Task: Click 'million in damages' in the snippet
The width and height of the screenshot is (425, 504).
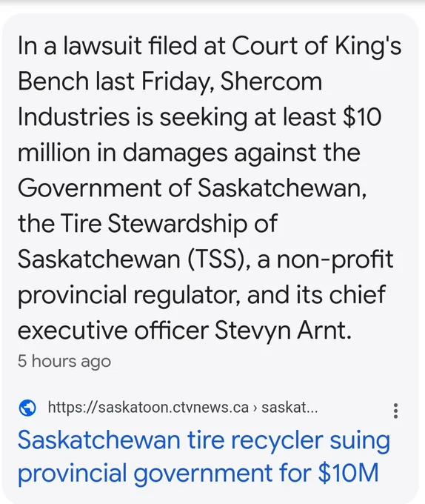Action: pyautogui.click(x=123, y=152)
